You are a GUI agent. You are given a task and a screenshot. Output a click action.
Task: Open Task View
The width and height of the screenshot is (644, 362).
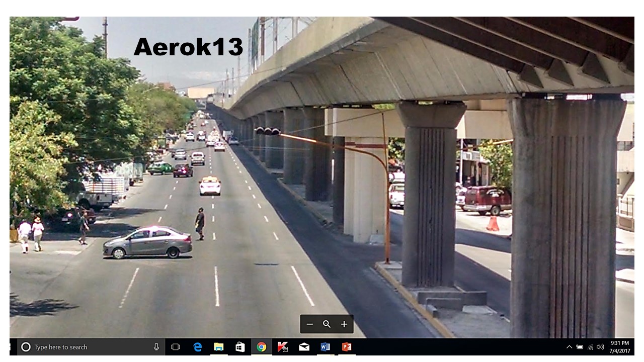(x=175, y=347)
